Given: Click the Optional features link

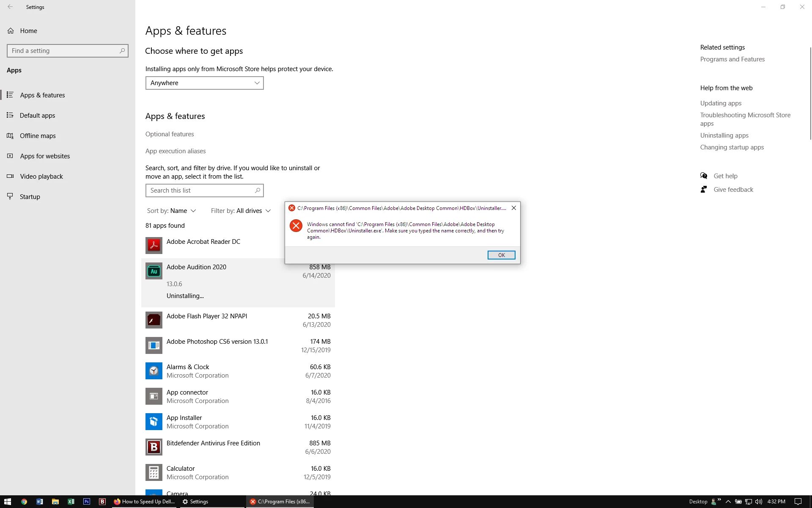Looking at the screenshot, I should click(170, 134).
